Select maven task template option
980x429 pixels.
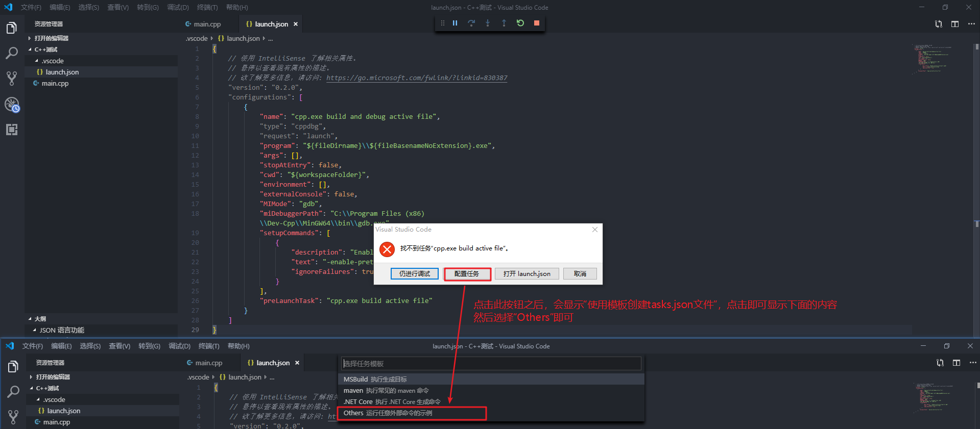pyautogui.click(x=491, y=391)
